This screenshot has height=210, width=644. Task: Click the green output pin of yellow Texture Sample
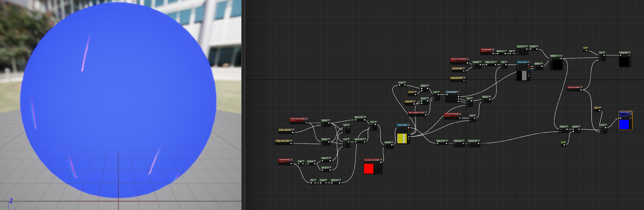click(x=409, y=132)
